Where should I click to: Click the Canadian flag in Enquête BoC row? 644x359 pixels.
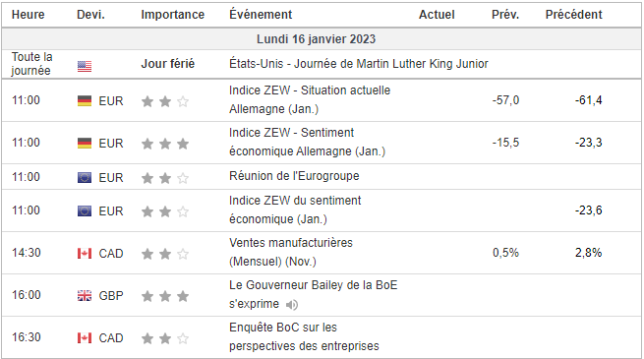pyautogui.click(x=85, y=338)
